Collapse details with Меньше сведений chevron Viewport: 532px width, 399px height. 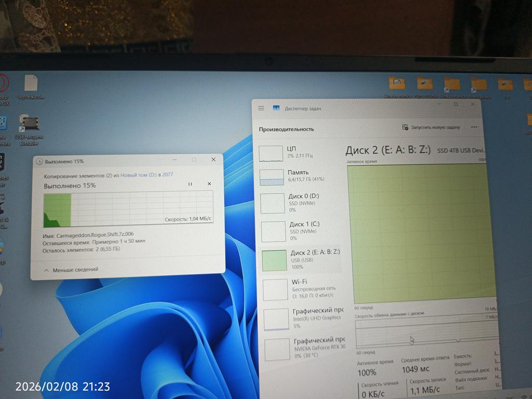click(x=46, y=270)
